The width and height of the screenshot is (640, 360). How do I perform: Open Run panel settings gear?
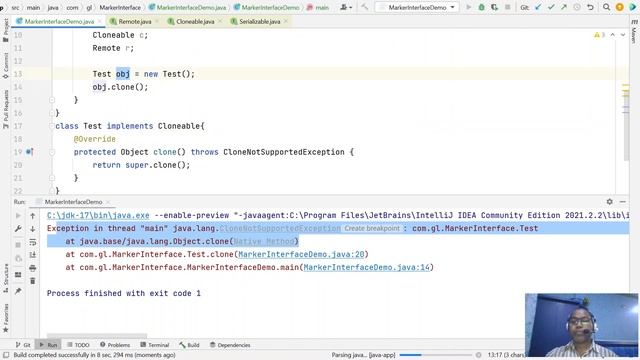coord(609,202)
